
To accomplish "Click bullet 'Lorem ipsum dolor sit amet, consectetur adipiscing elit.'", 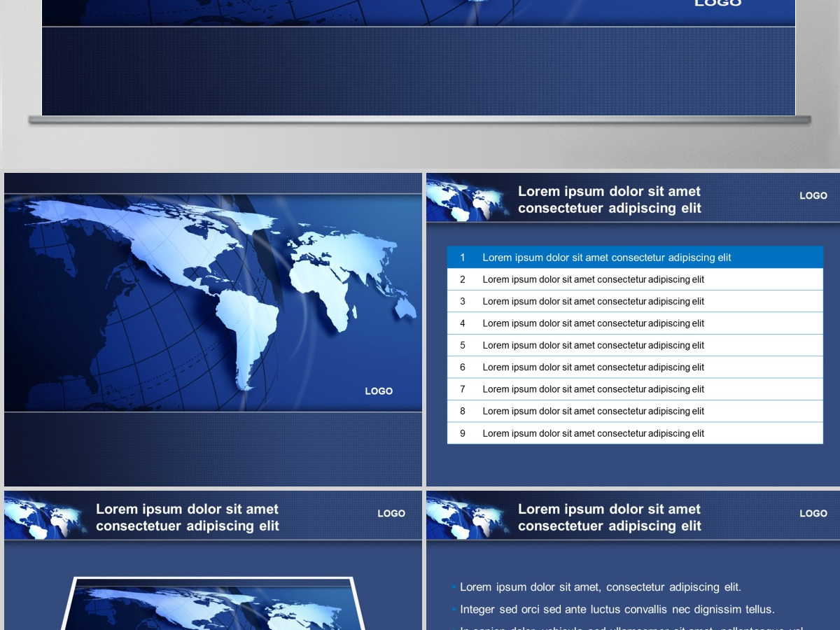I will [600, 587].
